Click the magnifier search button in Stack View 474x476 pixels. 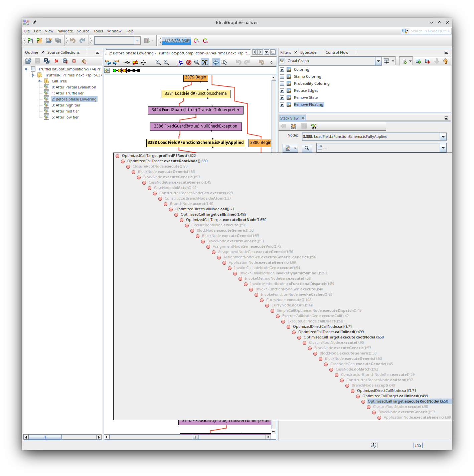pos(307,148)
